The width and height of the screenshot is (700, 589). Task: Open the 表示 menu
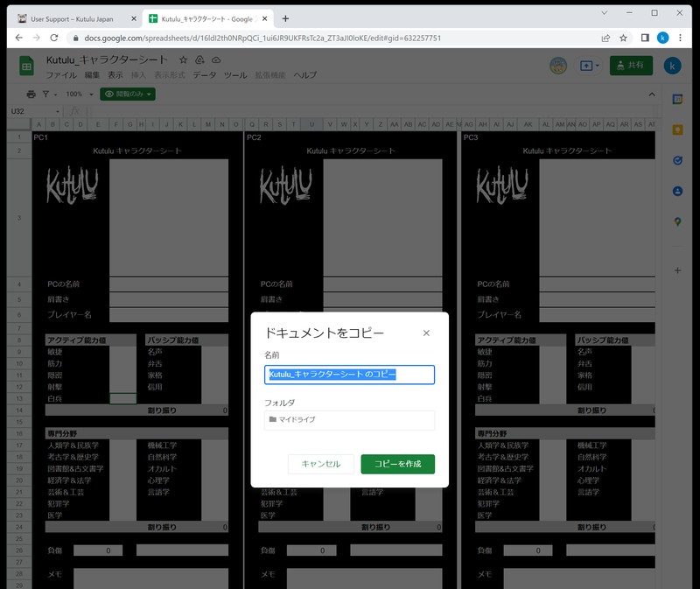click(115, 75)
